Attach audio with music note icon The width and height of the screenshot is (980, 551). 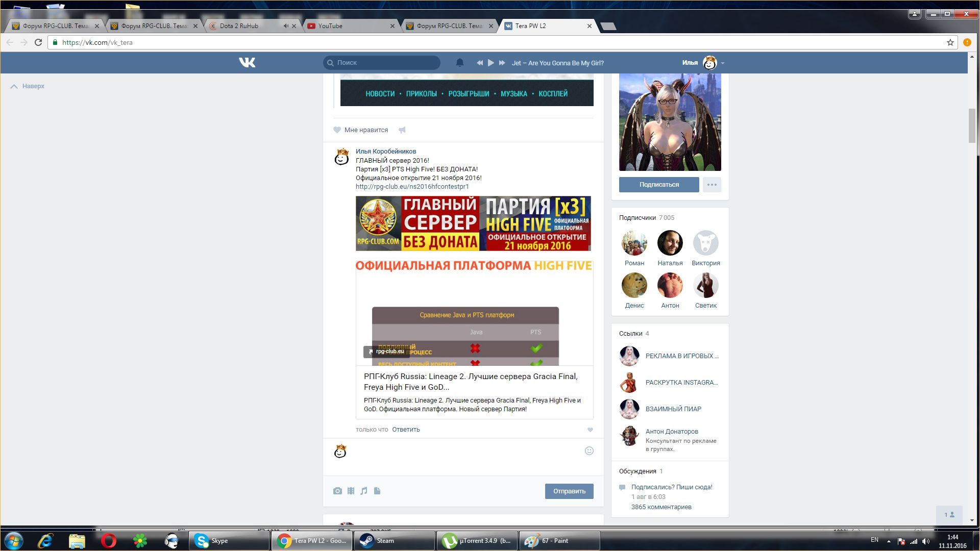364,491
